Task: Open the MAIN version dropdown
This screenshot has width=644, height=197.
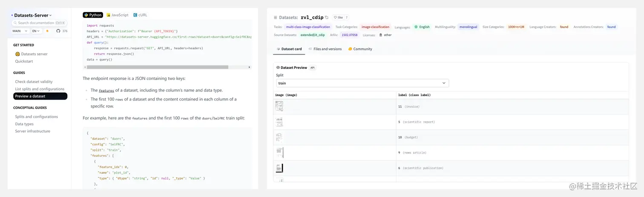Action: pos(20,31)
